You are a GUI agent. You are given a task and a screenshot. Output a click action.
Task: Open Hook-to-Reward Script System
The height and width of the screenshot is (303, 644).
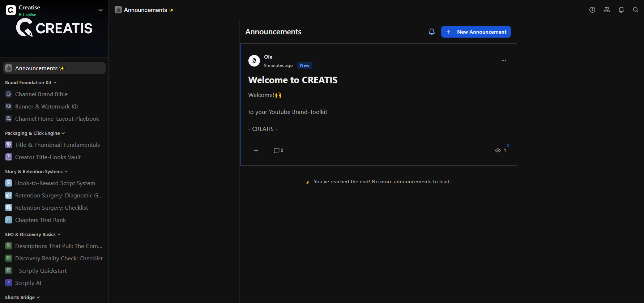pyautogui.click(x=54, y=183)
